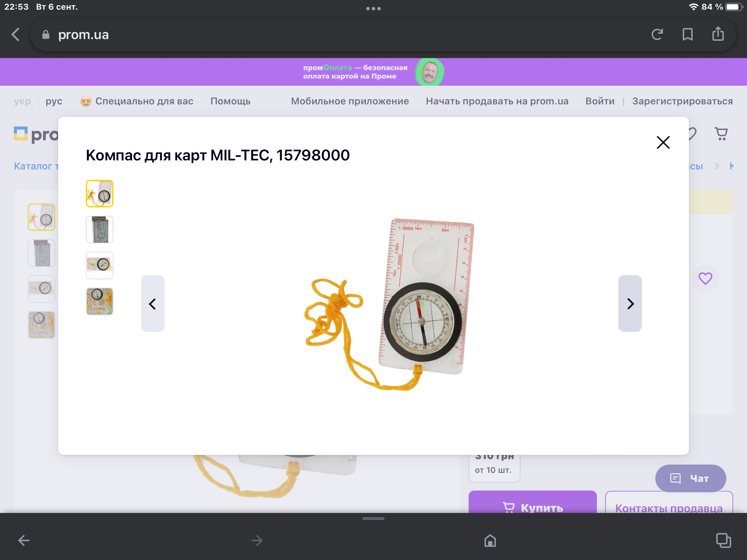Viewport: 747px width, 560px height.
Task: Click background page first thumbnail behind popup
Action: (x=41, y=217)
